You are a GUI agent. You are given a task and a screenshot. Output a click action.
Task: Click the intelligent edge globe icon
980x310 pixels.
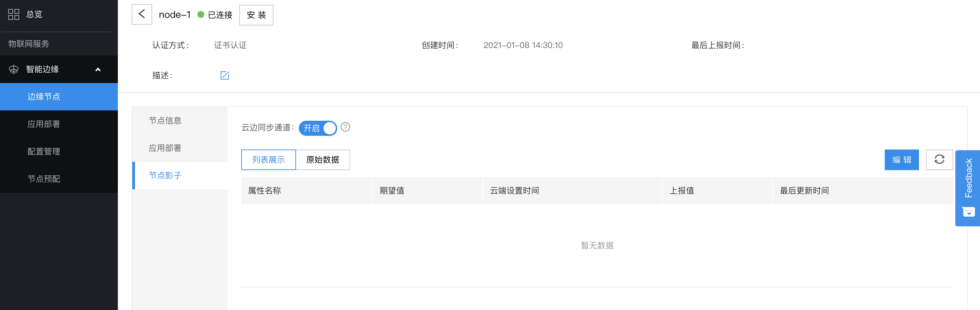point(14,69)
